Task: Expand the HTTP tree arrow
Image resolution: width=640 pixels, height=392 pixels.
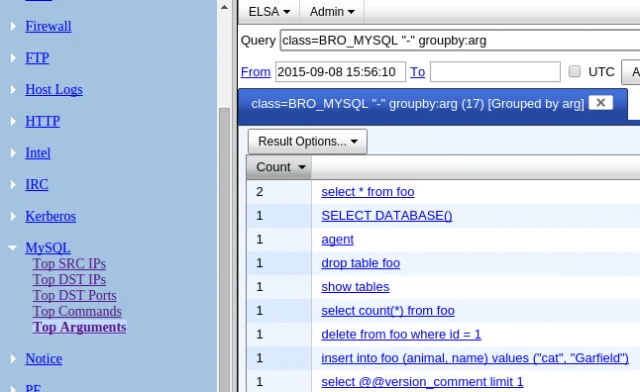Action: pos(13,121)
